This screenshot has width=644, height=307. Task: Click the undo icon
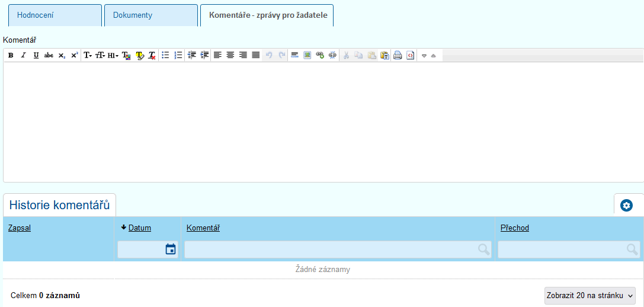(x=269, y=56)
